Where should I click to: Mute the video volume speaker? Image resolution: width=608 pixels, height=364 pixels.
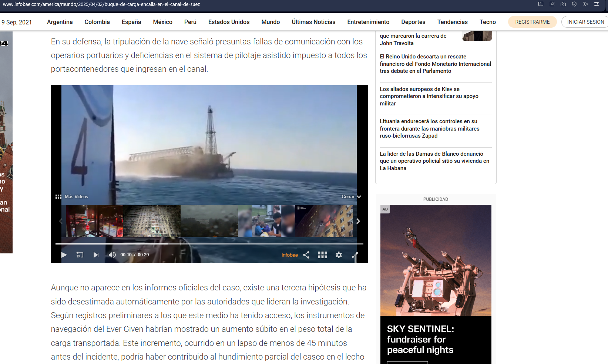pos(112,255)
